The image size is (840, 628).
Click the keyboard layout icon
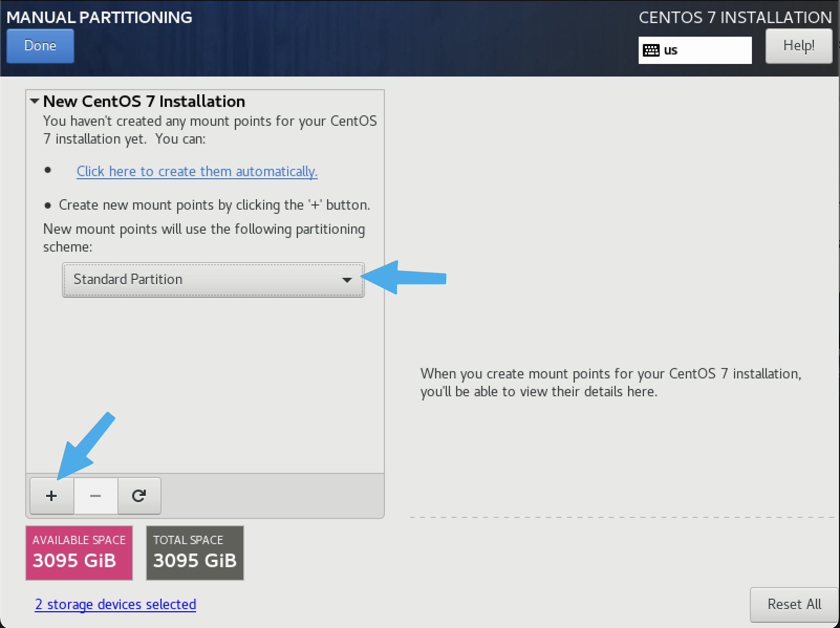pos(651,50)
